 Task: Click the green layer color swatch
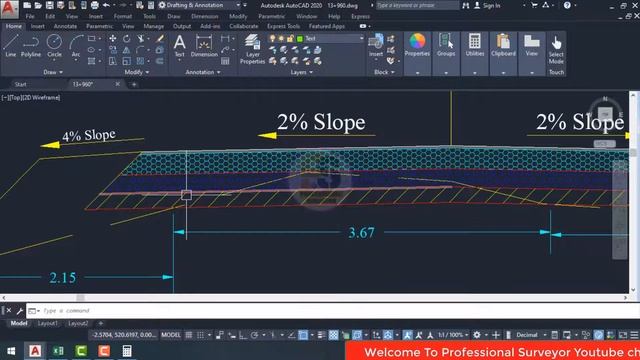pos(300,38)
